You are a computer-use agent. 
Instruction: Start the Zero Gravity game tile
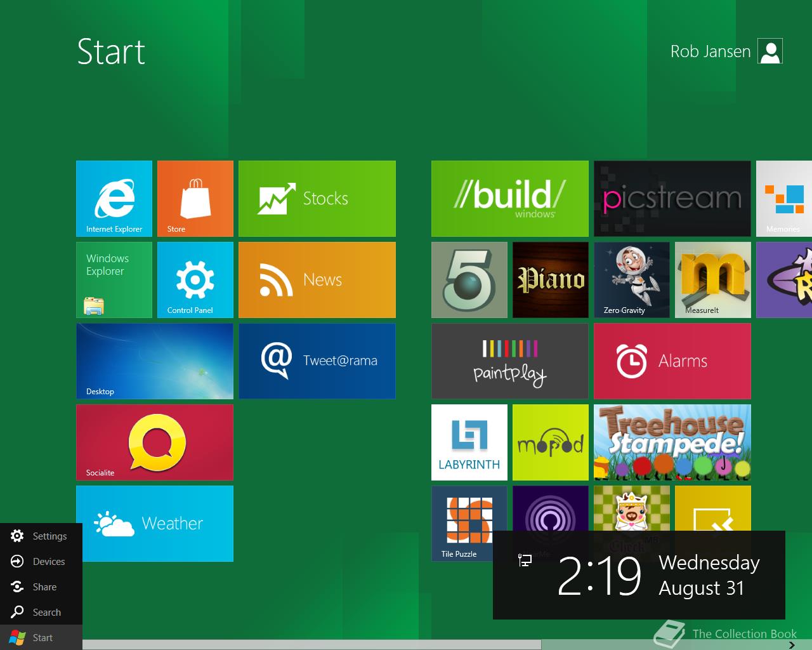click(x=632, y=280)
